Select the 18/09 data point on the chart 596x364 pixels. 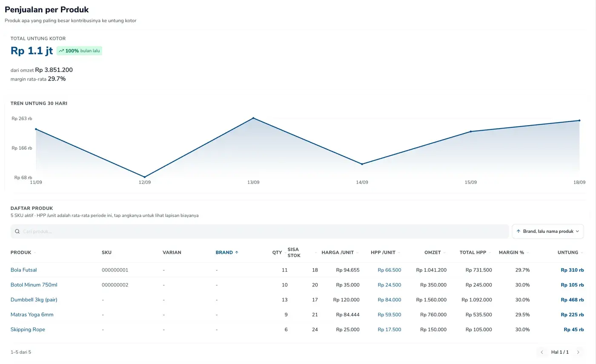pyautogui.click(x=579, y=120)
